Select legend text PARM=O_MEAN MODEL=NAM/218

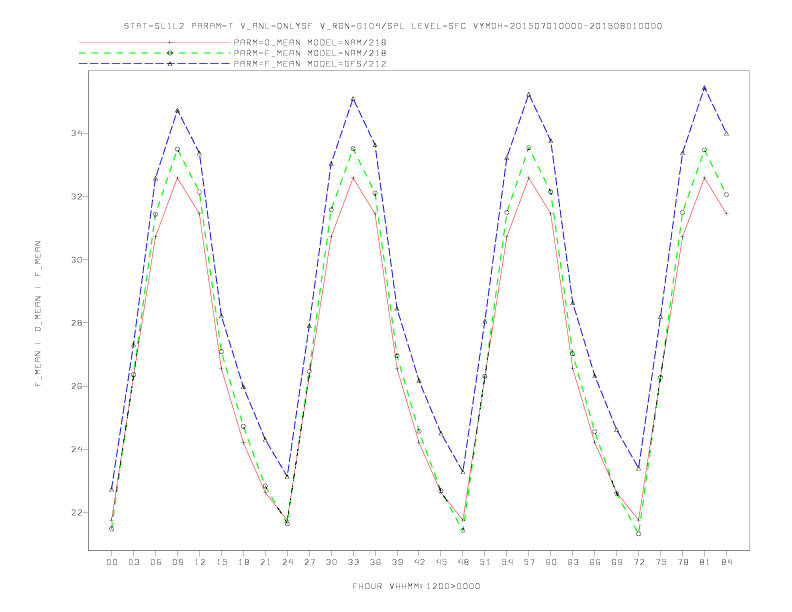[310, 42]
